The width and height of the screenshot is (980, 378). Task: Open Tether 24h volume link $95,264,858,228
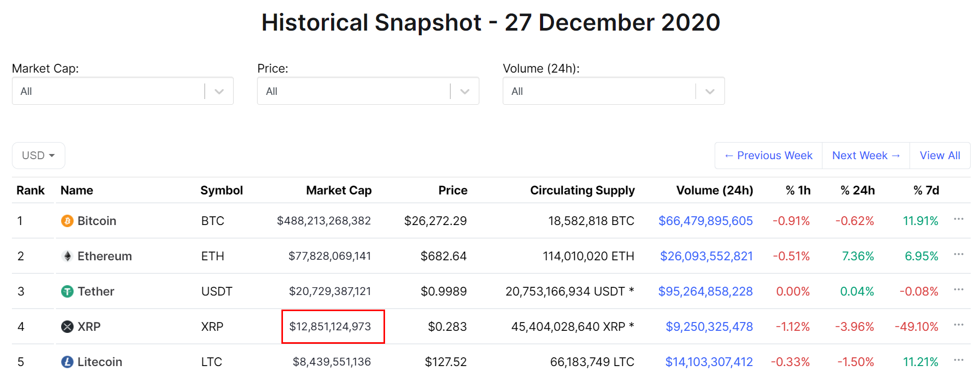[x=705, y=291]
